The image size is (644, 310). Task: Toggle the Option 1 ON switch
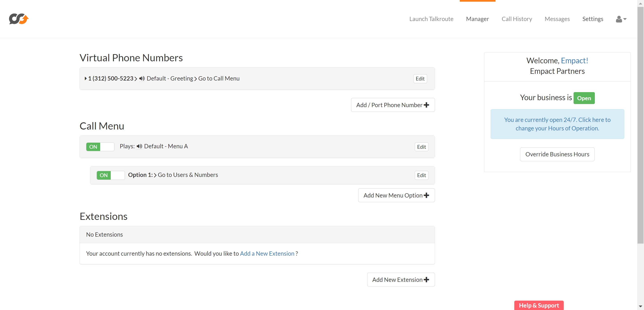tap(110, 175)
